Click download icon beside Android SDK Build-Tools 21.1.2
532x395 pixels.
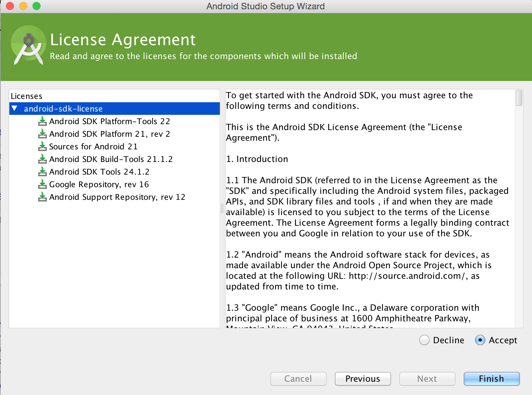(x=42, y=159)
